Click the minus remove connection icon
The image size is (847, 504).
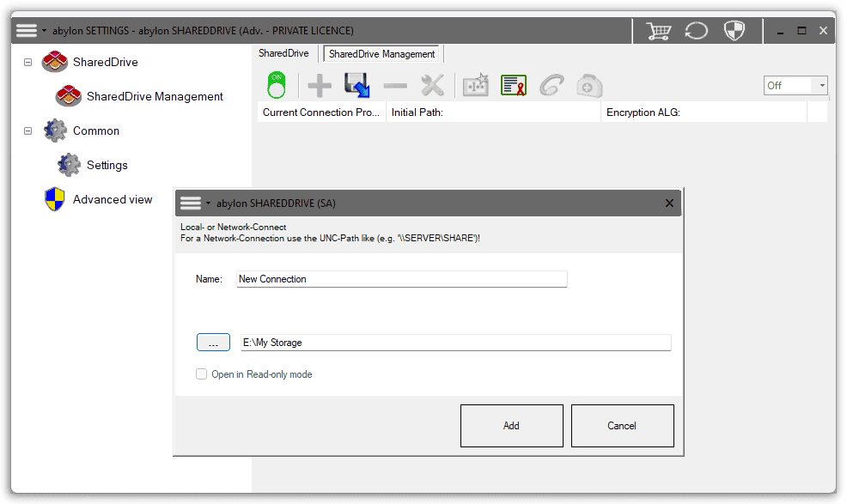[395, 85]
